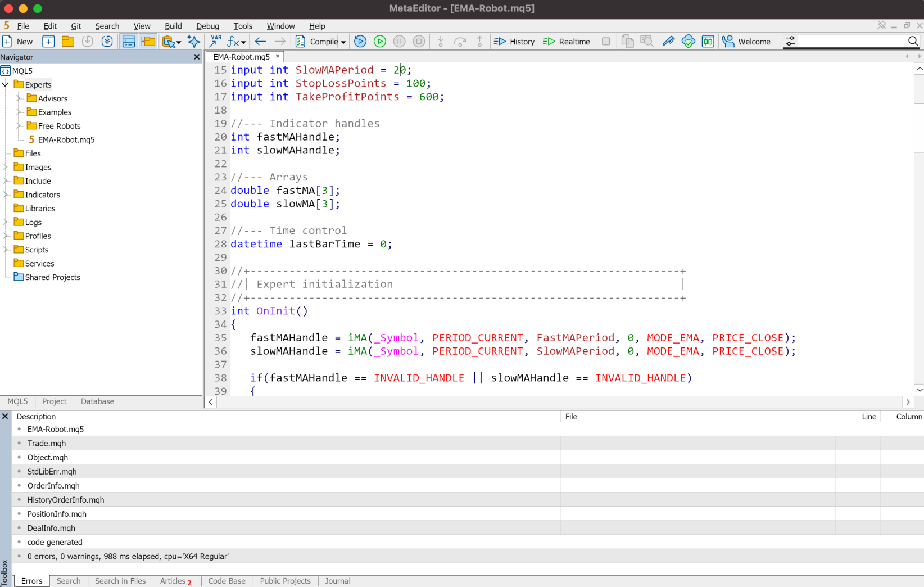Screen dimensions: 924x587
Task: Click the stop profiling square icon
Action: pos(606,42)
